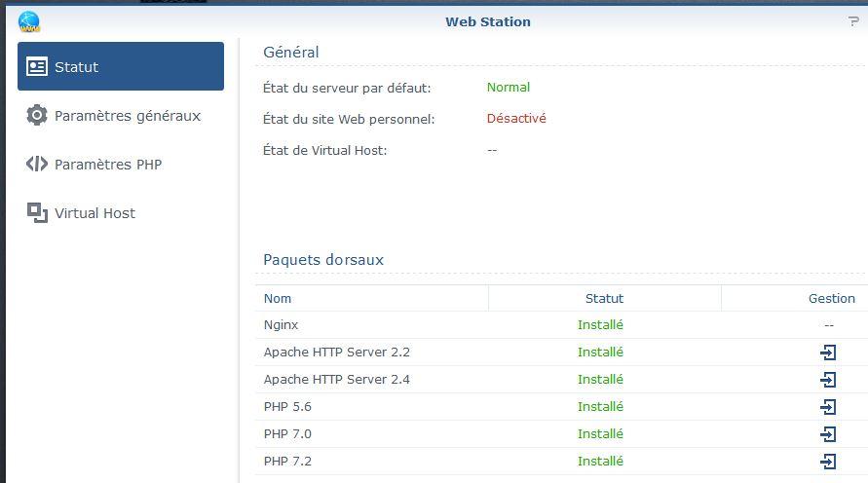868x483 pixels.
Task: Select the PHP 7.0 package name
Action: point(287,433)
